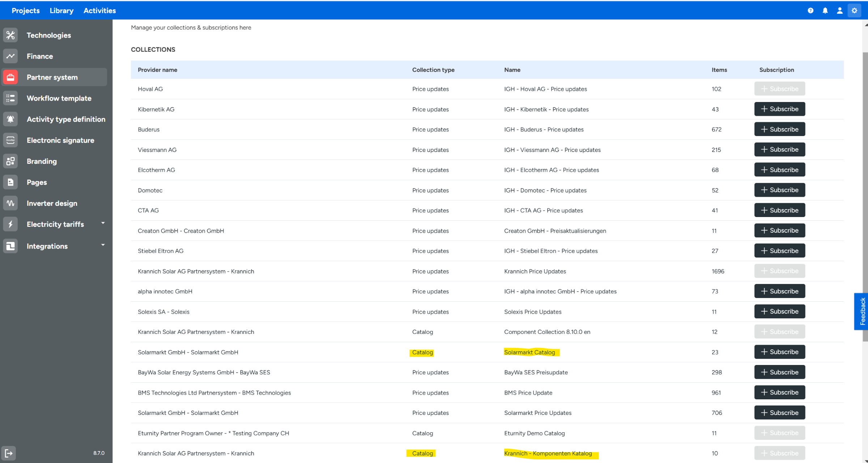Open the notifications bell icon

click(x=825, y=10)
